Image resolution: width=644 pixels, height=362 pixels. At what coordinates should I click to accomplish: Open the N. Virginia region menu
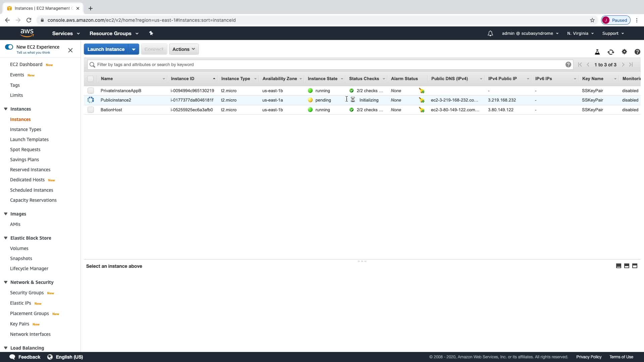tap(580, 34)
